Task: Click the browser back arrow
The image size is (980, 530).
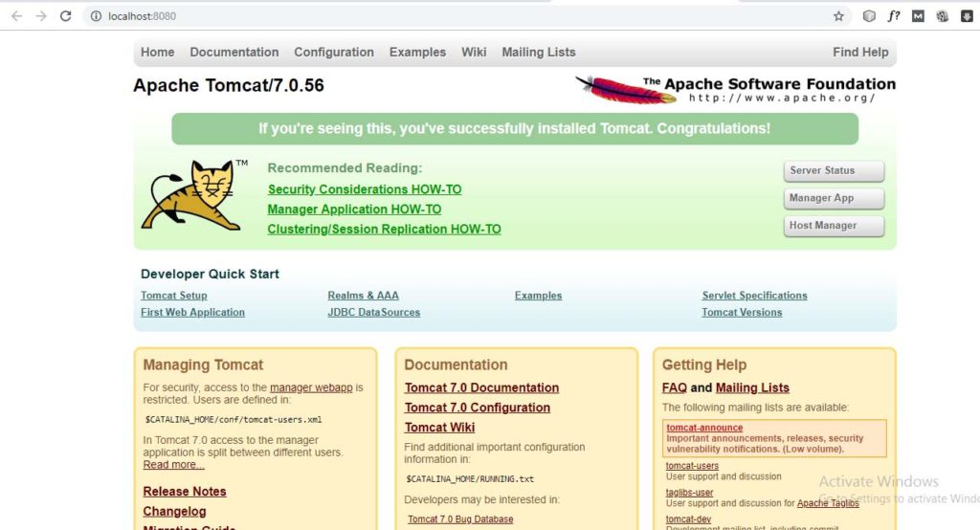Action: pos(17,16)
